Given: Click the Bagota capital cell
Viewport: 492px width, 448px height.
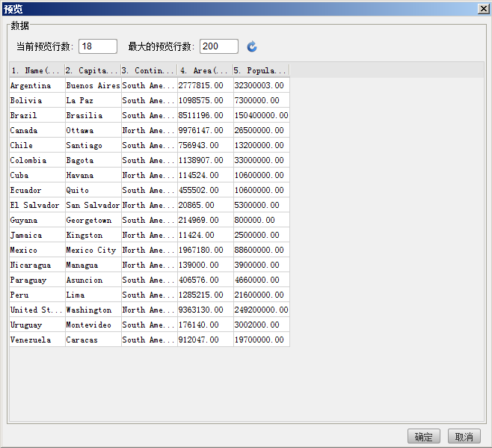Looking at the screenshot, I should (x=93, y=160).
